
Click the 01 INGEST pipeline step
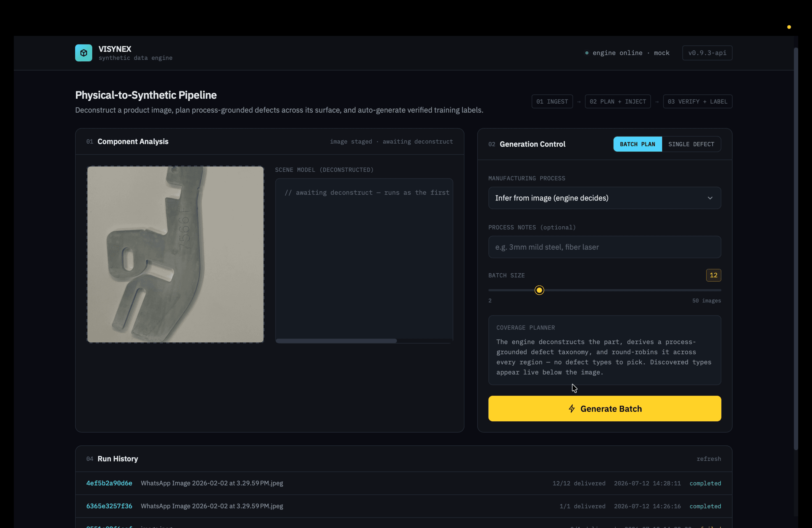552,102
